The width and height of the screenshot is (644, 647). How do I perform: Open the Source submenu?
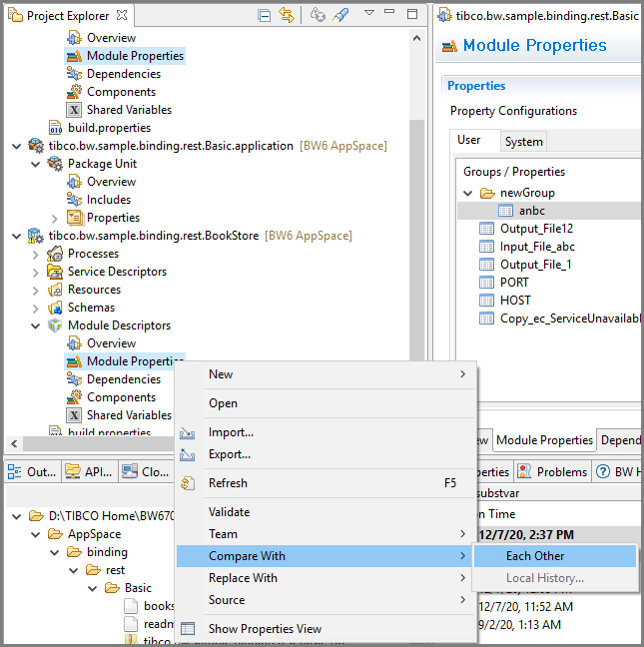click(325, 600)
